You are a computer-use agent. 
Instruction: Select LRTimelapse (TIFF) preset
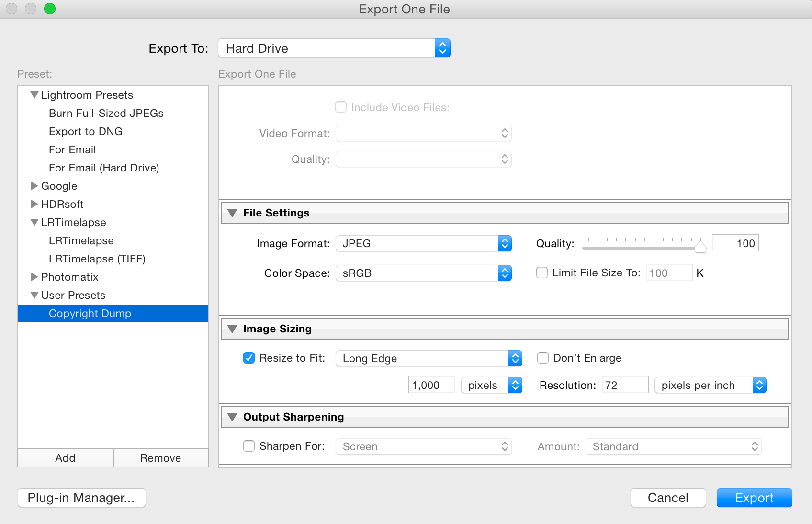tap(97, 259)
